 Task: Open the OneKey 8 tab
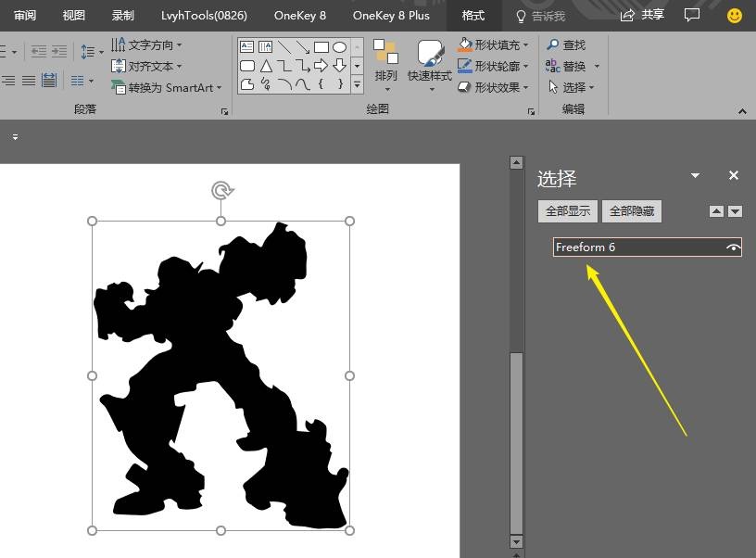click(300, 16)
